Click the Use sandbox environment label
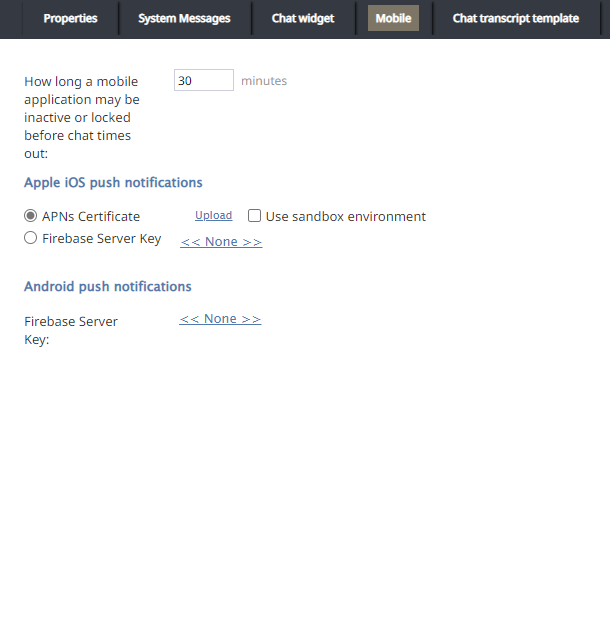 click(x=346, y=217)
